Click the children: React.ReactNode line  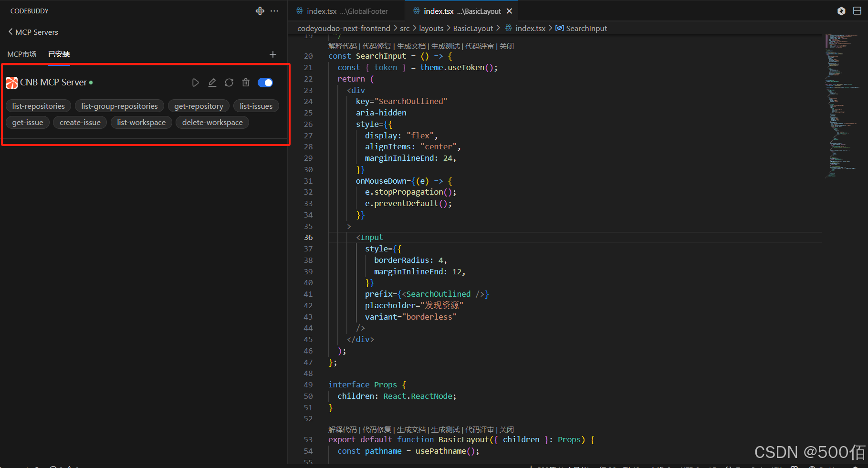coord(397,396)
